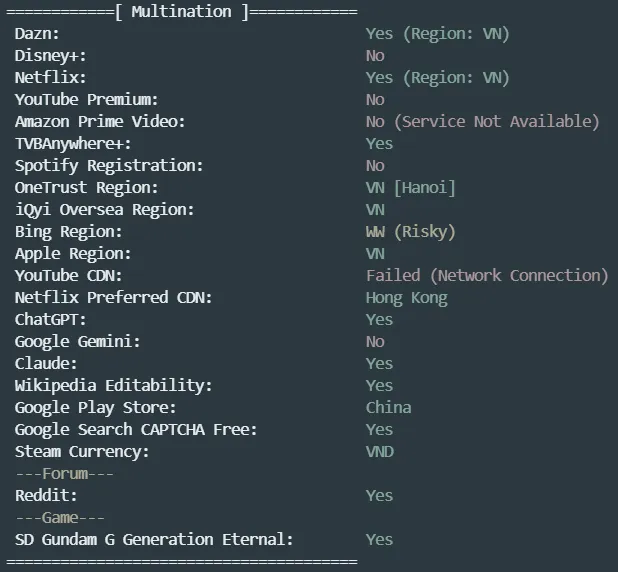
Task: Select the 'Apple Region:' label
Action: pyautogui.click(x=73, y=254)
